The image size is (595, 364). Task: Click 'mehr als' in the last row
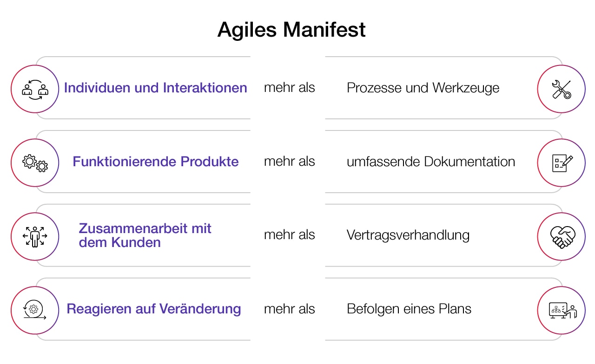(289, 309)
